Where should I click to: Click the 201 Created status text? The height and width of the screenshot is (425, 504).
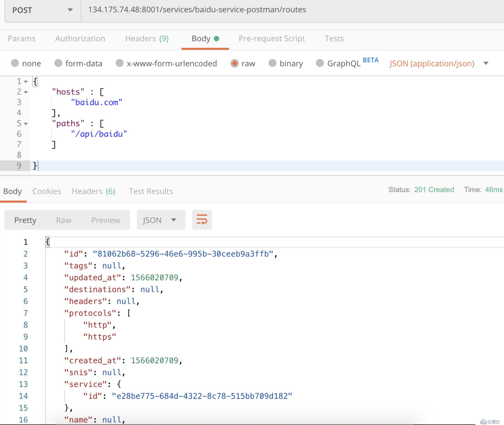click(434, 190)
